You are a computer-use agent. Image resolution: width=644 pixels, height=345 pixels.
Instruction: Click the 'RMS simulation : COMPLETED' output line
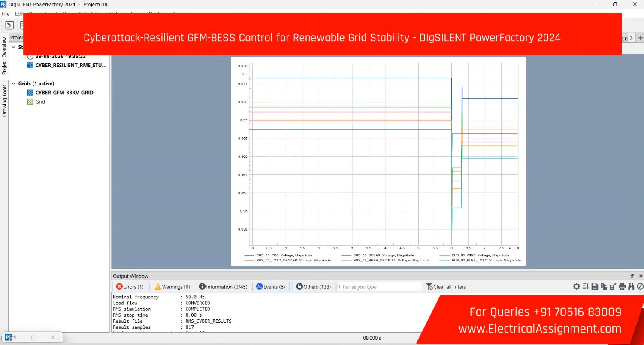(161, 309)
